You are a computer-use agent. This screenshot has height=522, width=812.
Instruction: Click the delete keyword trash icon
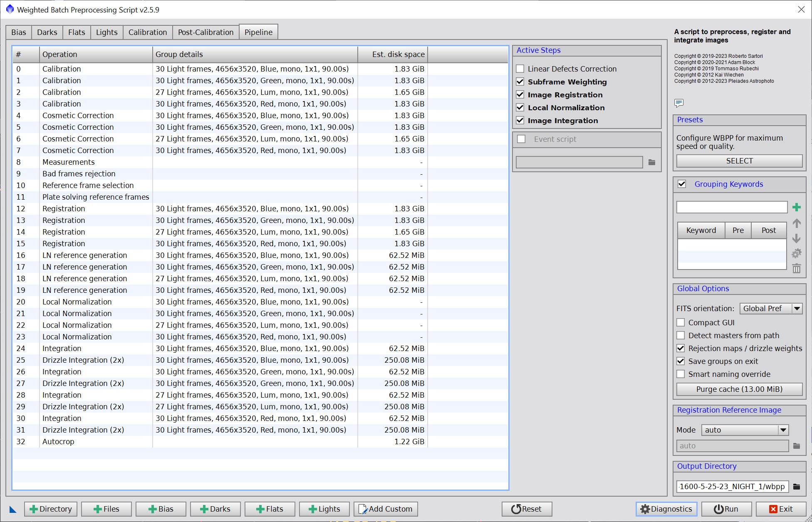796,268
